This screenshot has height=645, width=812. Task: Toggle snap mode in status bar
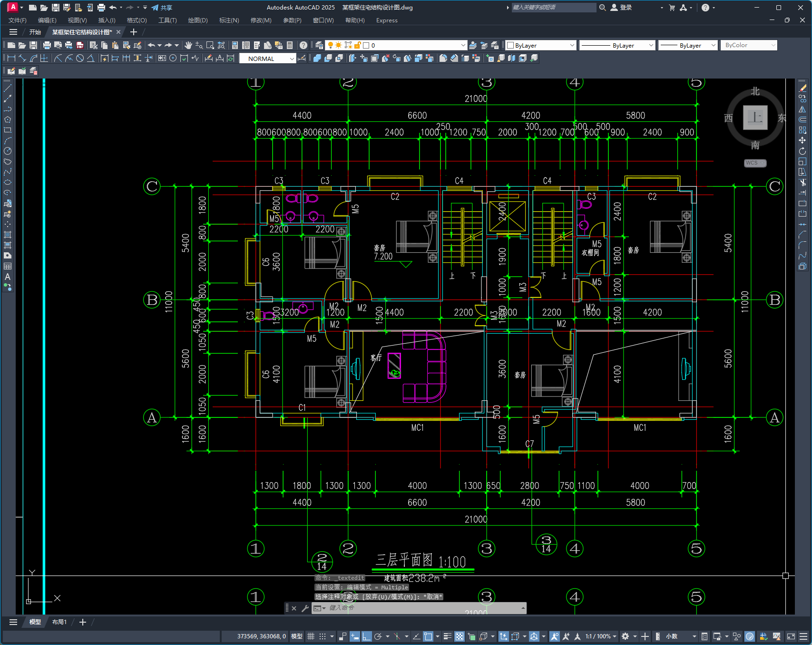[323, 636]
